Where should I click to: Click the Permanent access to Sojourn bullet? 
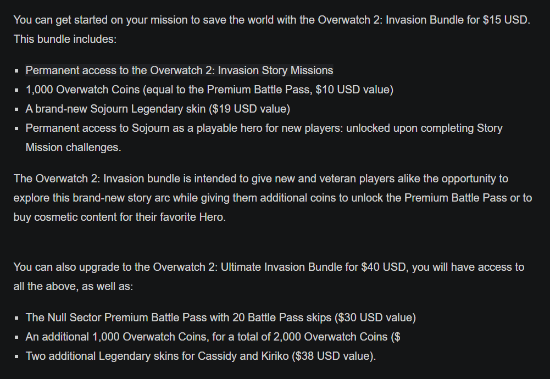264,138
